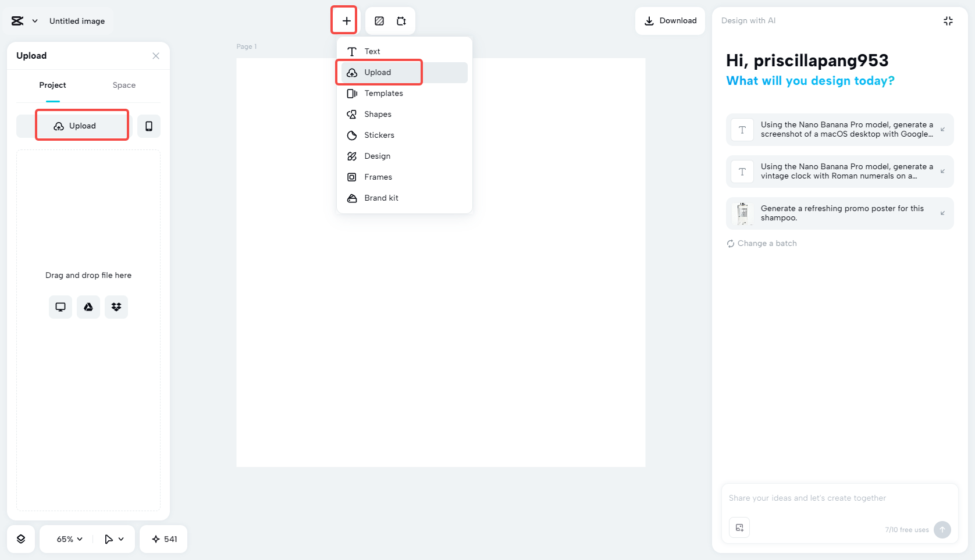Click the Change a batch link

762,243
